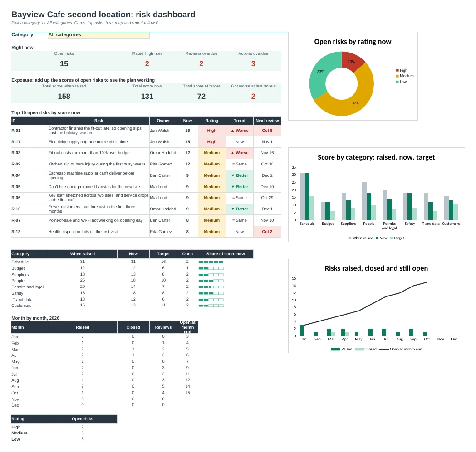Select the R-01 ID cell

pyautogui.click(x=29, y=131)
